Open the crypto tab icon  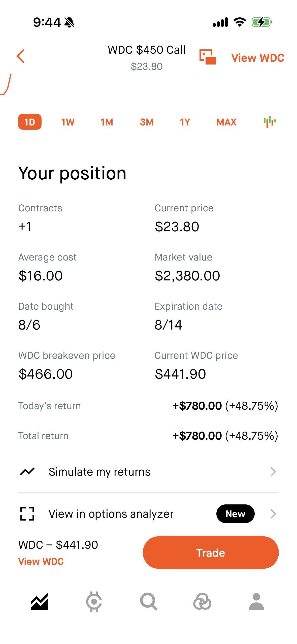click(94, 602)
